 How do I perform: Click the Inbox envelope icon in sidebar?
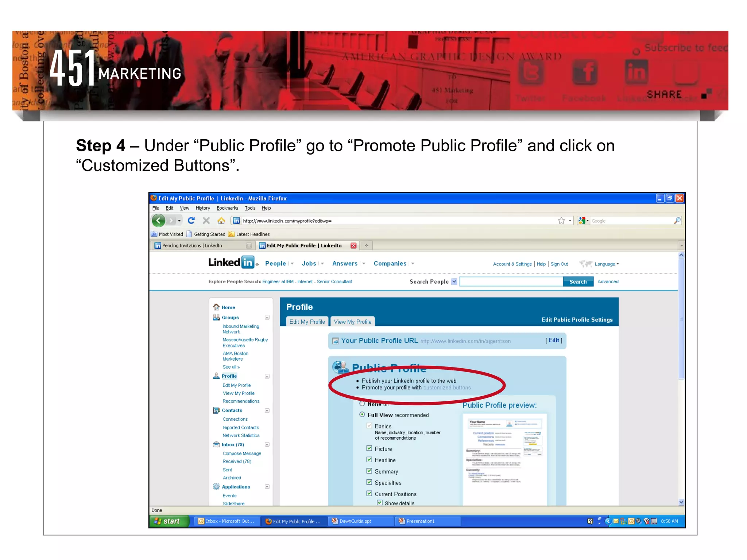(216, 444)
